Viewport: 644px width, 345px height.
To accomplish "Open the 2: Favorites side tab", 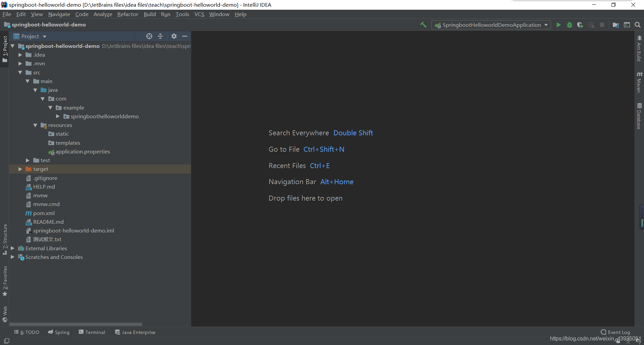I will (x=5, y=281).
